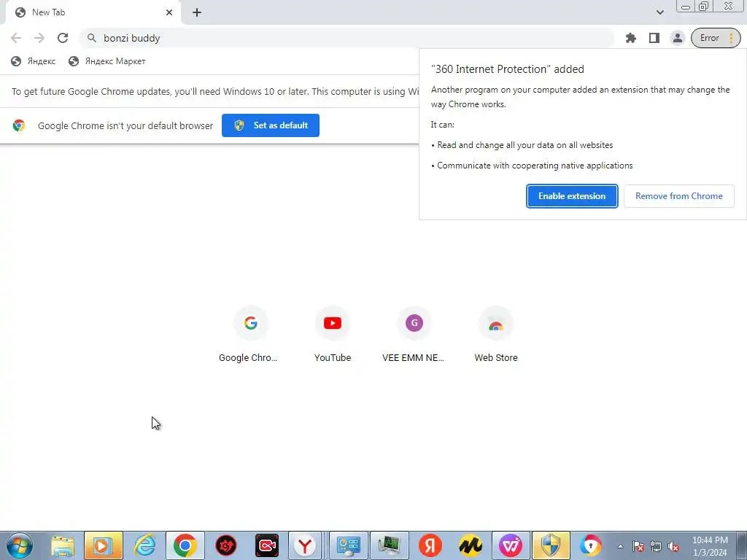
Task: Click the taskbar clock showing 10:44 PM
Action: tap(710, 546)
